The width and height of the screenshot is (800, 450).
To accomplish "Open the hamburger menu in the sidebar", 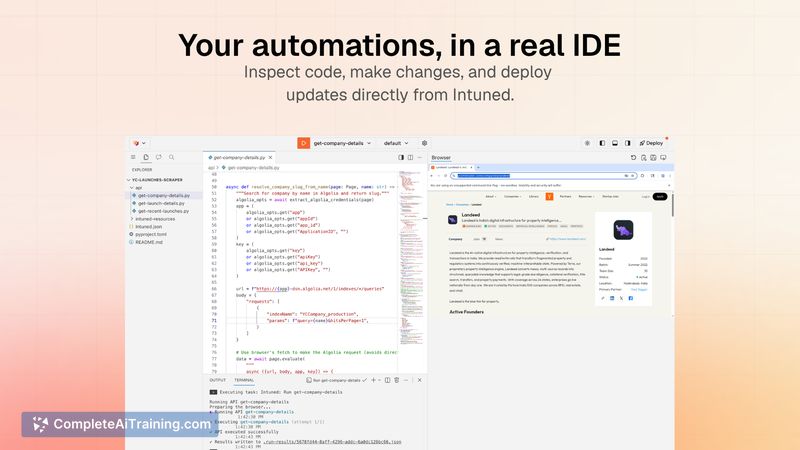I will click(133, 157).
